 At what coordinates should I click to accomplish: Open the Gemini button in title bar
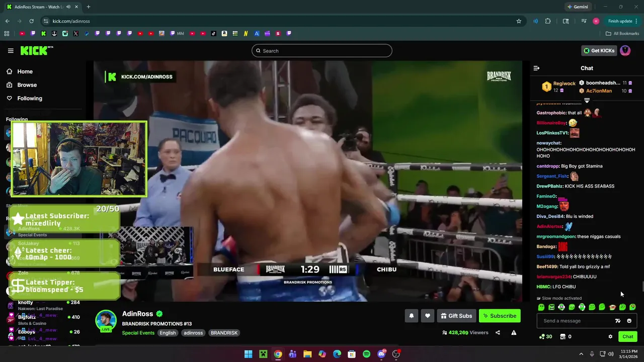coord(578,7)
